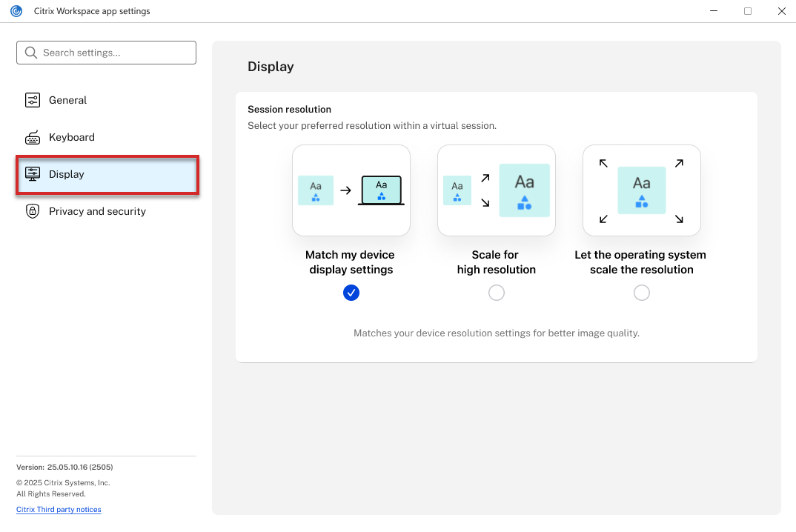Minimize the Citrix Workspace settings window

tap(714, 11)
